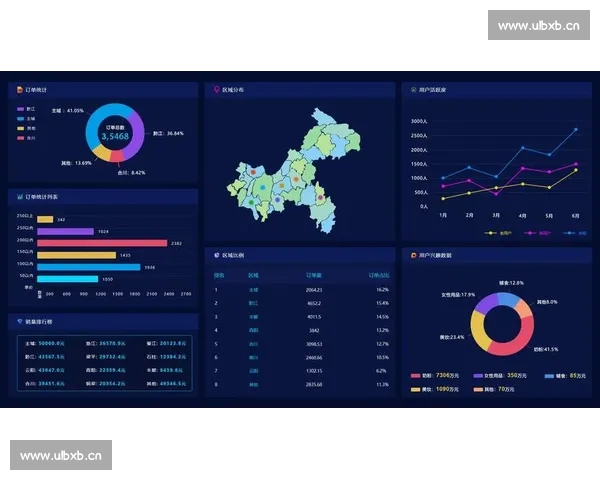Click the 区域比例 panel header icon
The image size is (600, 480).
coord(216,255)
